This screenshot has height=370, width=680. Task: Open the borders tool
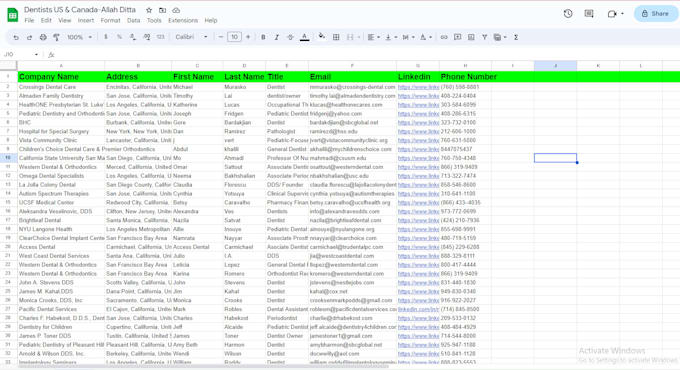point(336,37)
